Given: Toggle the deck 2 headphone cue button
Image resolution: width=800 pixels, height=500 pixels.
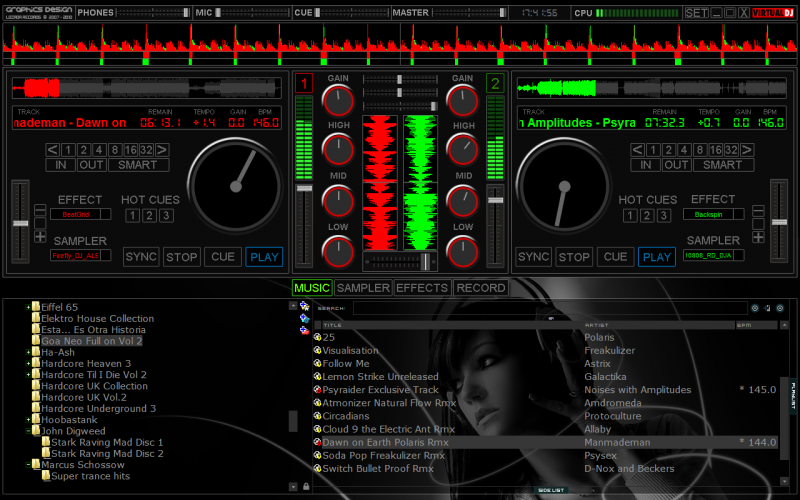Looking at the screenshot, I should tap(495, 84).
